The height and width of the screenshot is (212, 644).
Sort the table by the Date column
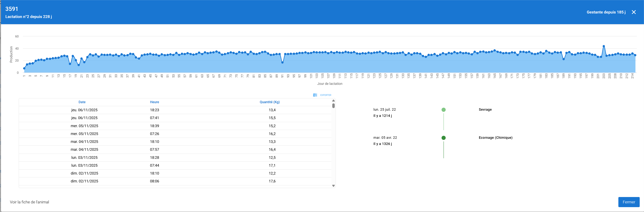click(x=82, y=102)
